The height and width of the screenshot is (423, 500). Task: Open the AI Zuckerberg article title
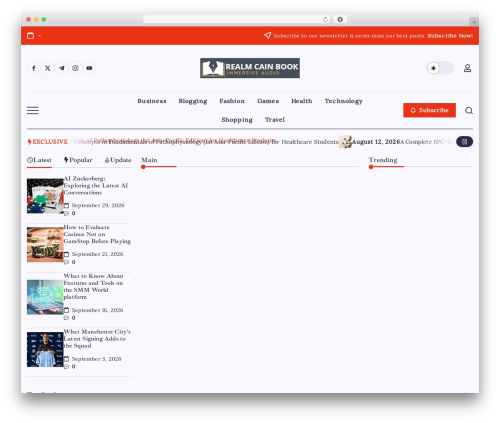pyautogui.click(x=96, y=185)
